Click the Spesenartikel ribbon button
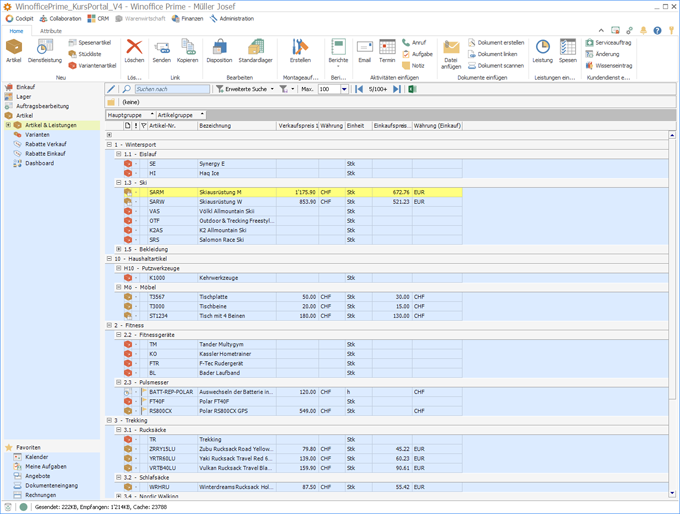Viewport: 680px width, 514px height. point(90,43)
